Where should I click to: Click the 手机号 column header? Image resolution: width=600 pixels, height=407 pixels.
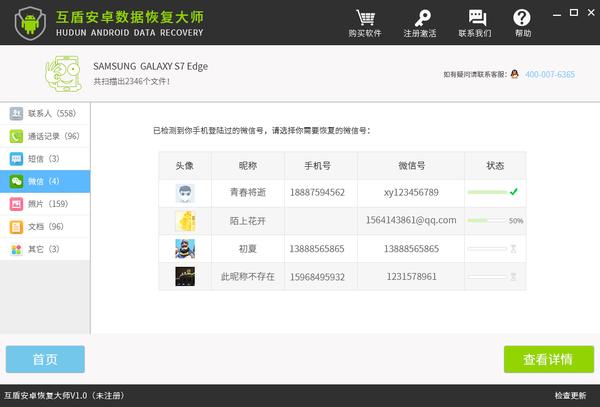317,166
